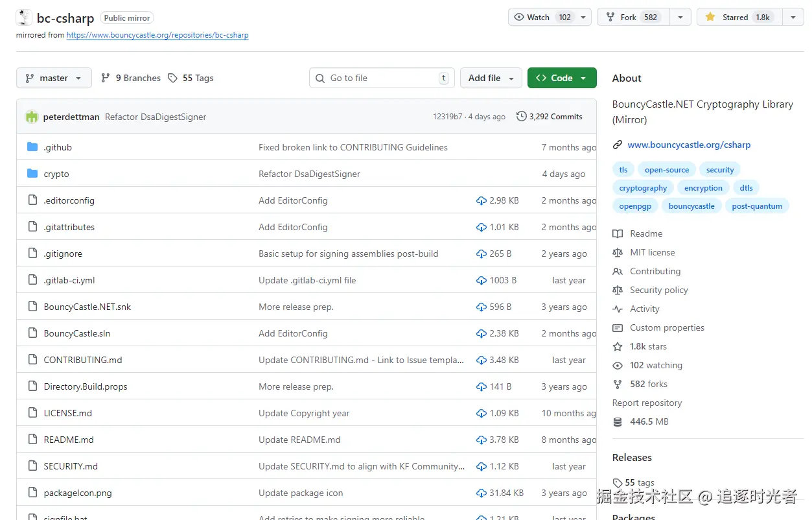This screenshot has height=520, width=812.
Task: Click the fork icon beside 582 forks
Action: [618, 384]
